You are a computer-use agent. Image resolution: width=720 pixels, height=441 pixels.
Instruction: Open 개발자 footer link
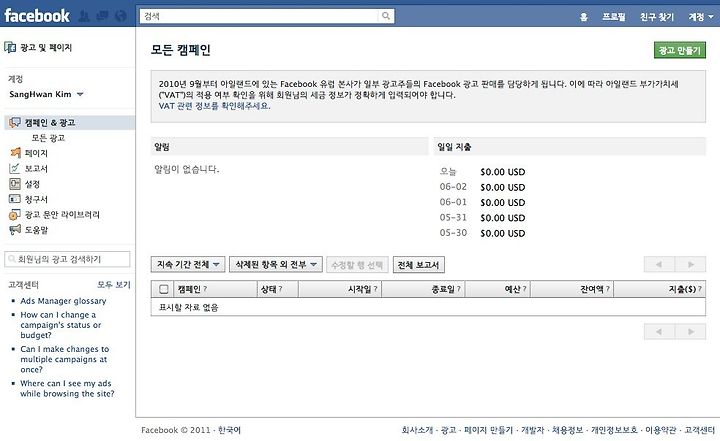[x=532, y=430]
